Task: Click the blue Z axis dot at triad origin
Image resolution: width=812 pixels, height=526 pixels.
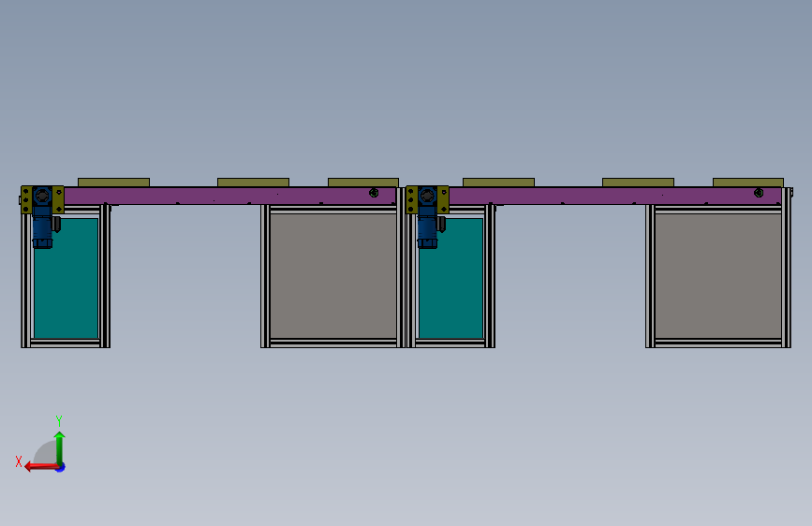Action: click(61, 467)
